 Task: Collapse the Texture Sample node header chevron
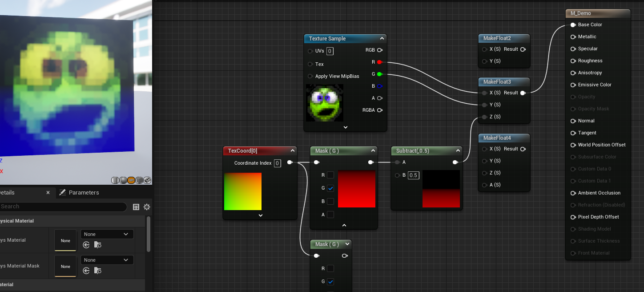tap(382, 39)
